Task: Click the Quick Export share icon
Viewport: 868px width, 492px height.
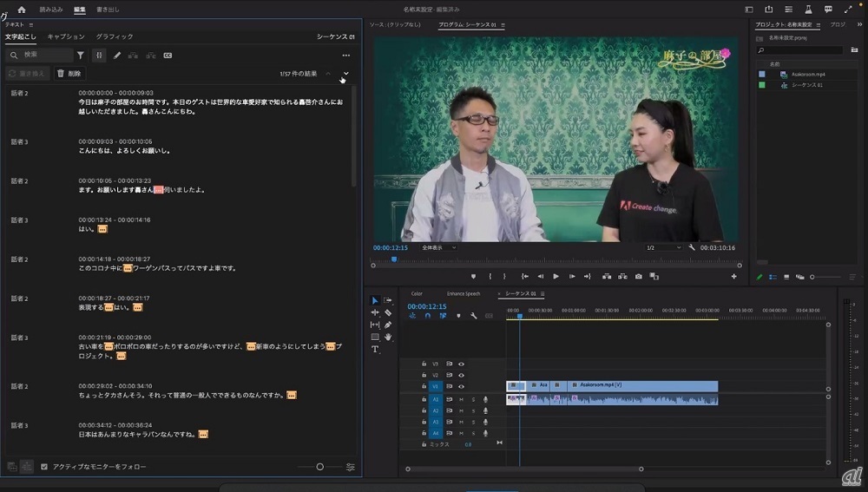Action: coord(768,10)
